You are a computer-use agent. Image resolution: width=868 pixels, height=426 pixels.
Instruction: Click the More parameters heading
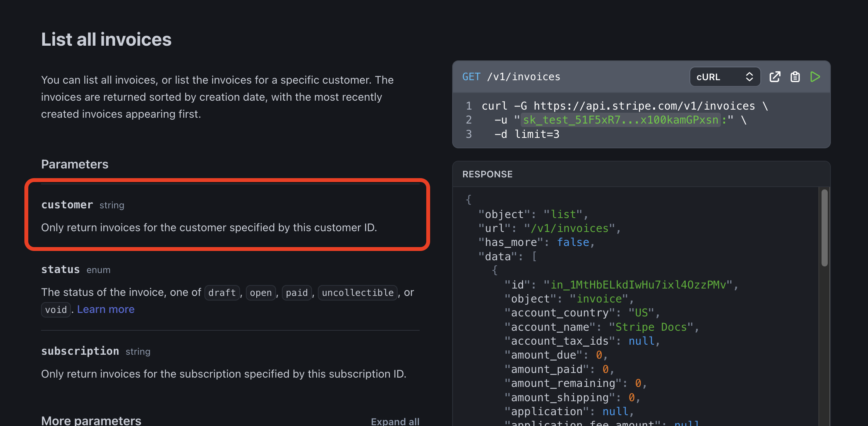click(91, 421)
